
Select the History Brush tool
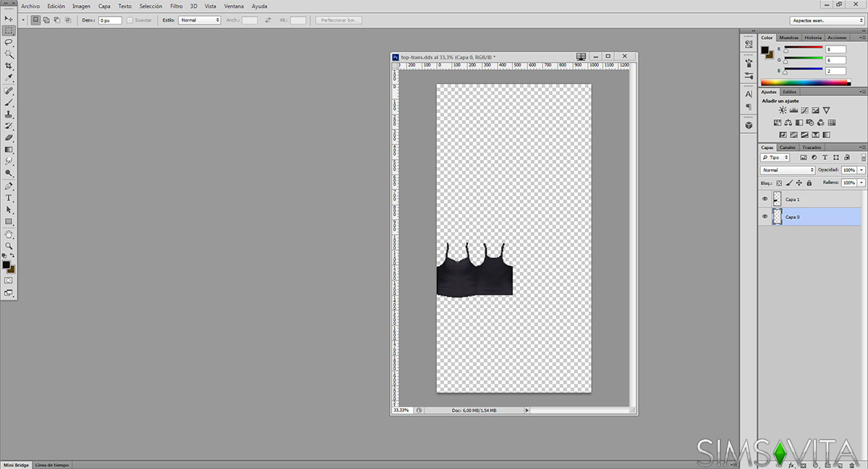coord(9,126)
